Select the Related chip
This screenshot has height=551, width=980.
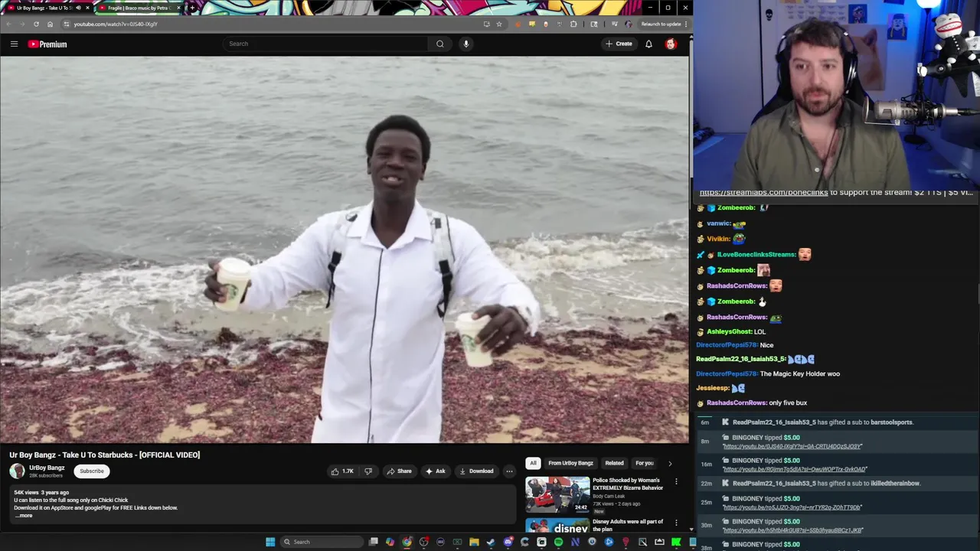tap(614, 463)
